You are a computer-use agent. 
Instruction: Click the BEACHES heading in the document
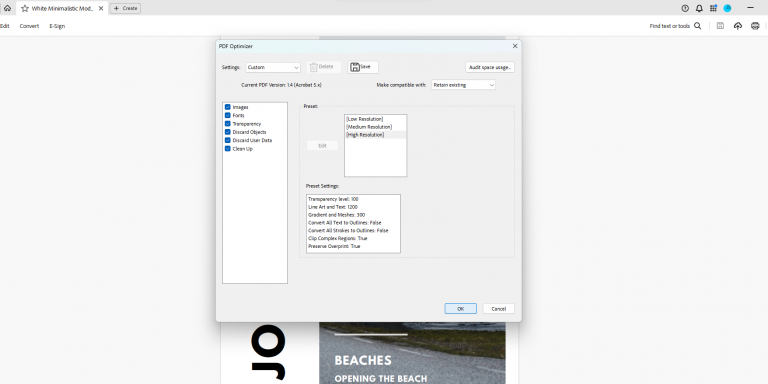point(363,361)
